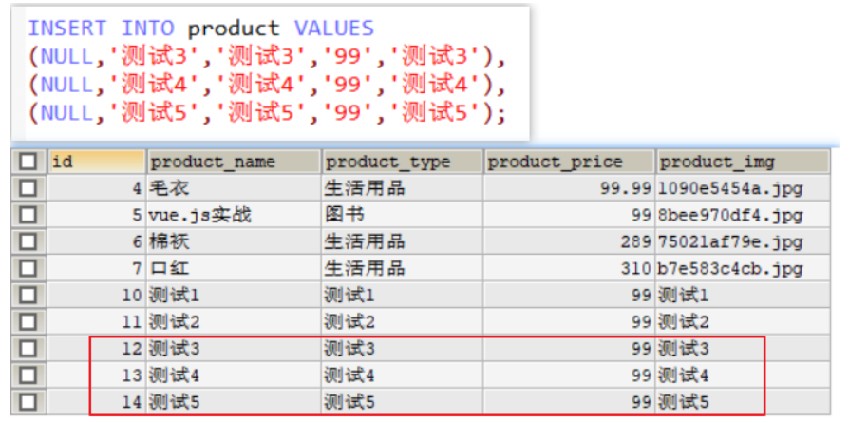Select the 75021af79e.jpg image cell
Screen dimensions: 868x423
743,241
